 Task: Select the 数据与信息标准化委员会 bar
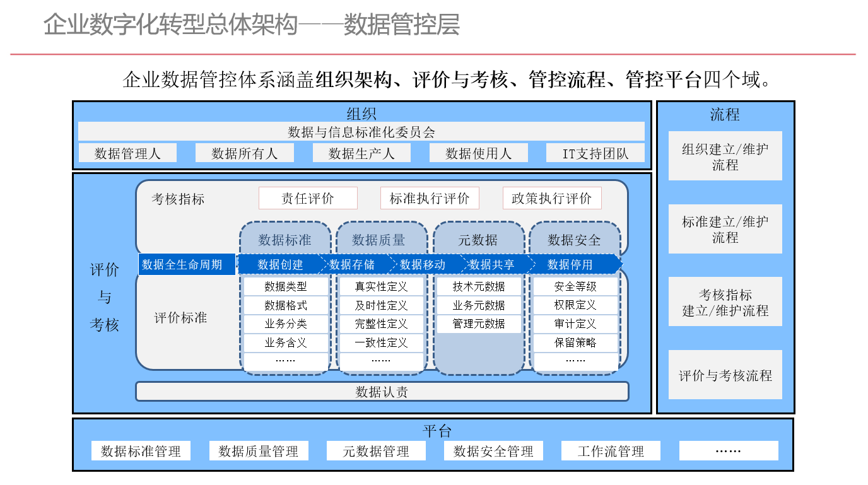(x=361, y=132)
